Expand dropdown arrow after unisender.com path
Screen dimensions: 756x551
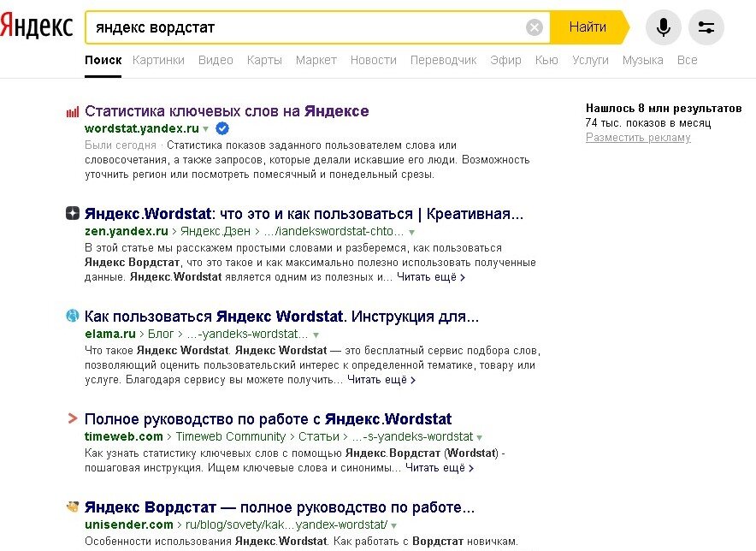tap(394, 525)
